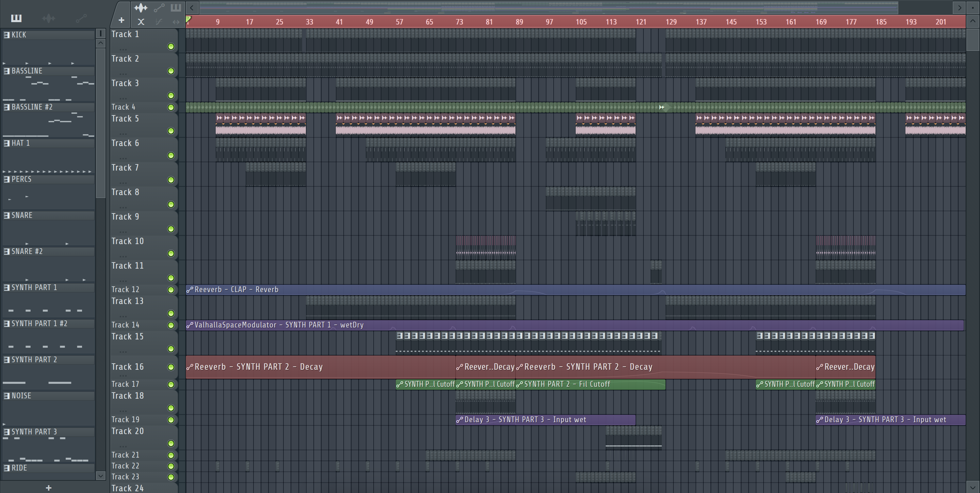Select Delay 3 Input wet clip at bar 169

point(891,420)
